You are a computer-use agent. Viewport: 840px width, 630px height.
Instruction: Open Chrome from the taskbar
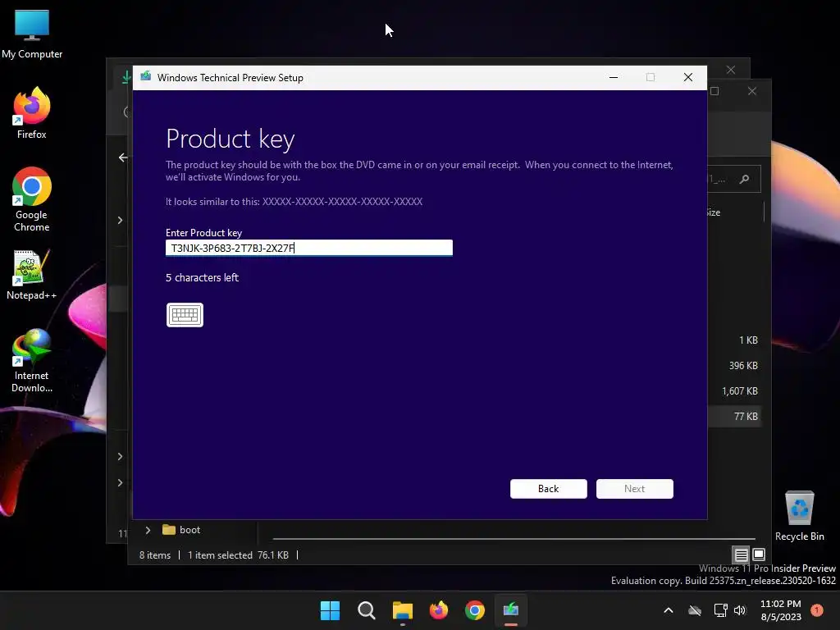point(475,610)
